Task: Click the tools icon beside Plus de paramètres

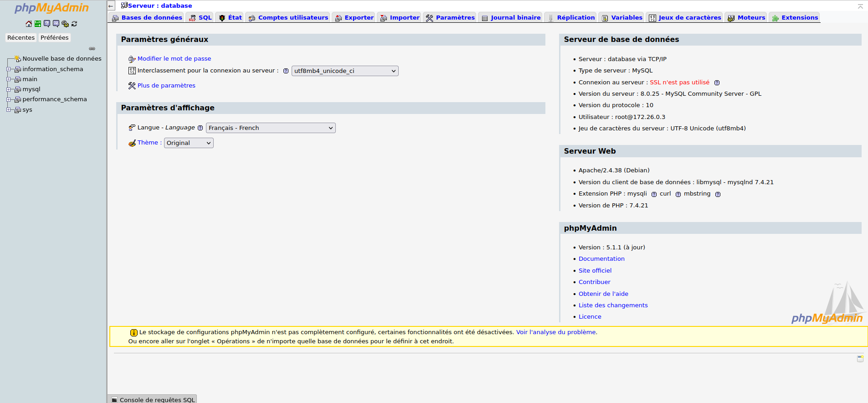Action: [x=132, y=85]
